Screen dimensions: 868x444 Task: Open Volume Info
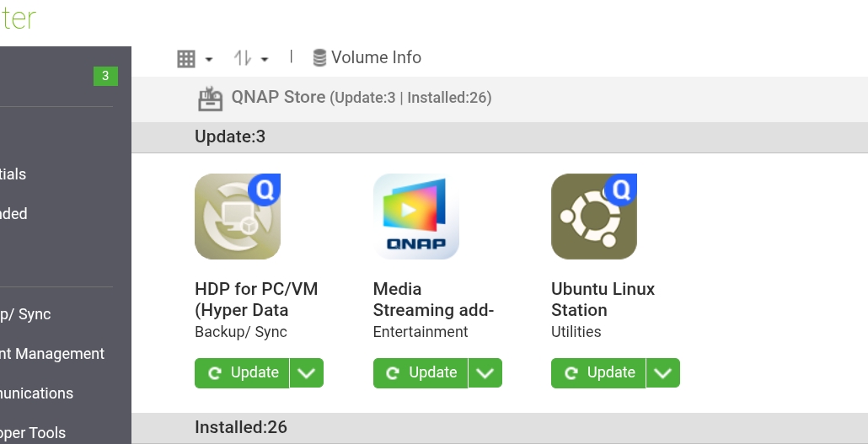coord(367,57)
